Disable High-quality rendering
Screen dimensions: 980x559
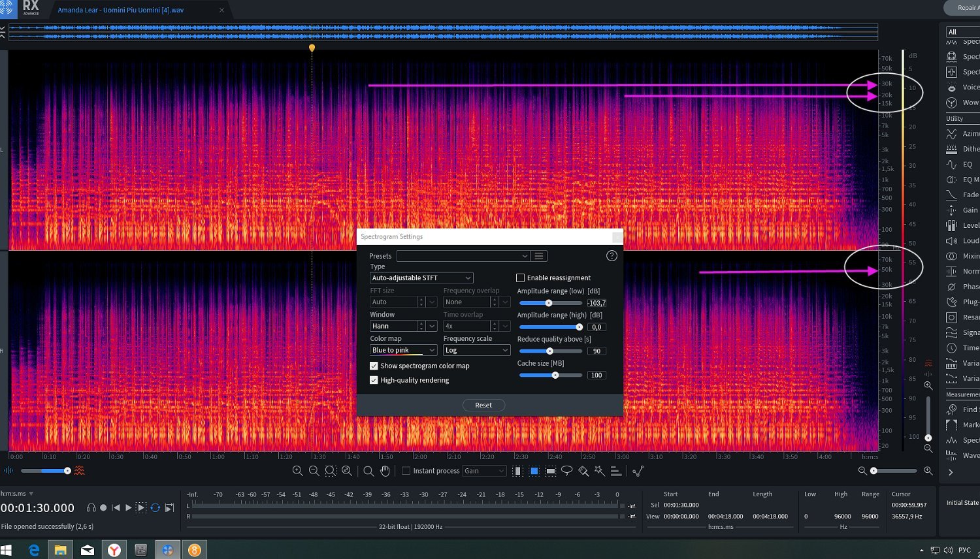click(x=374, y=380)
